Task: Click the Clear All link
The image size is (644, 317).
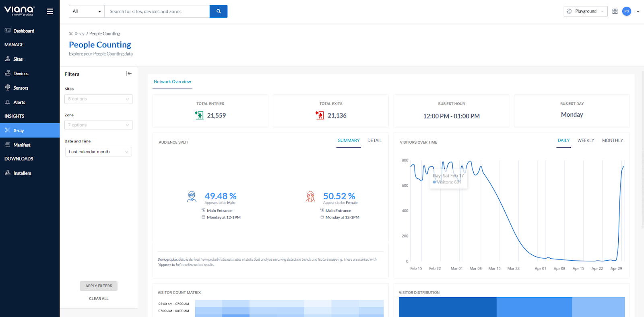Action: [99, 299]
